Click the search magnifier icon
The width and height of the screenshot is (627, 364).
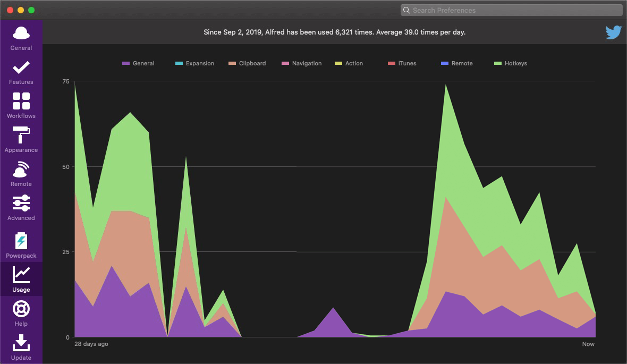pos(406,10)
